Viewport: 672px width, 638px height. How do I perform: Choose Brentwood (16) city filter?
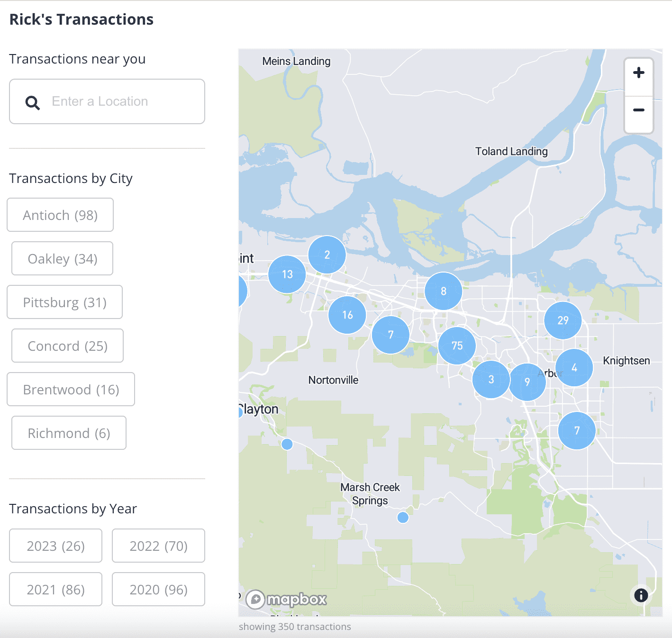(x=71, y=390)
